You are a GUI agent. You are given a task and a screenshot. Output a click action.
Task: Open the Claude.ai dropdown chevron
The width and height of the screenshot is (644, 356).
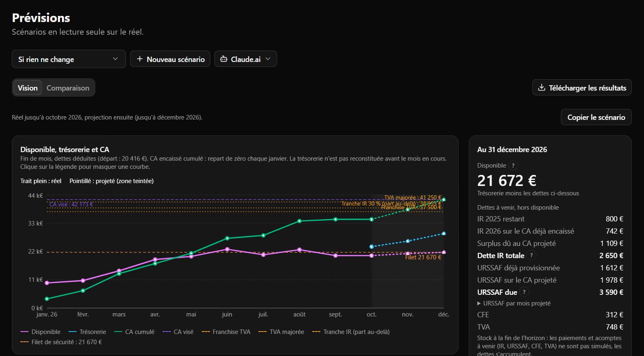[x=268, y=59]
